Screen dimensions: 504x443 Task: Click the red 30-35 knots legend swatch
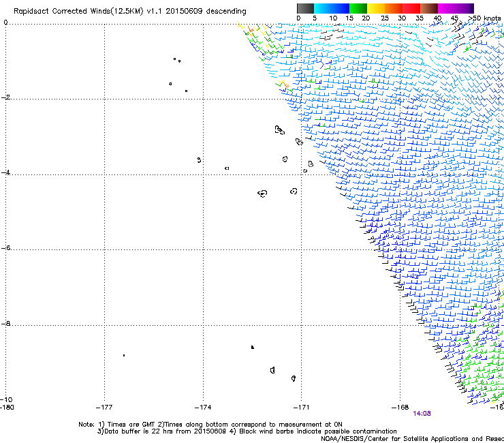(x=411, y=8)
